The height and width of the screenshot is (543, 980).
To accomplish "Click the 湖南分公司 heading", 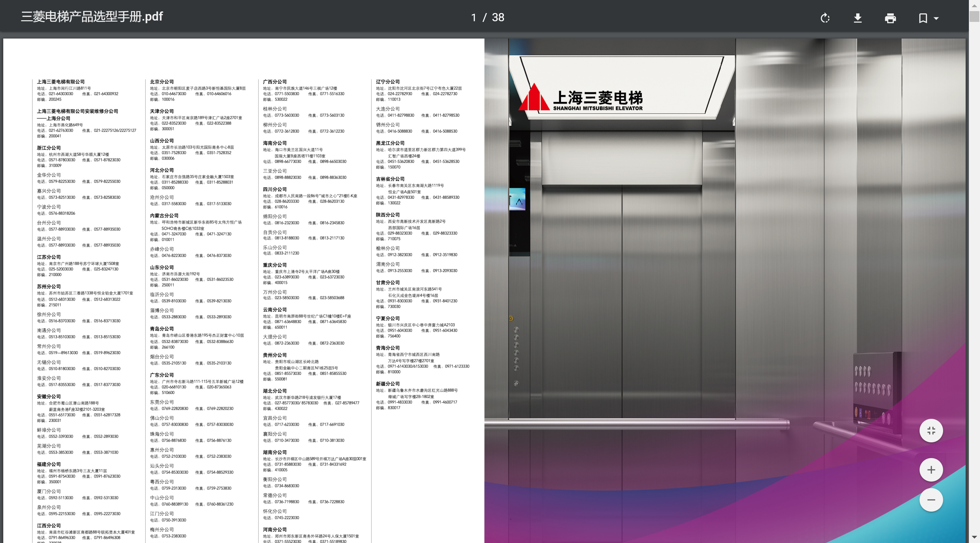I will 275,452.
